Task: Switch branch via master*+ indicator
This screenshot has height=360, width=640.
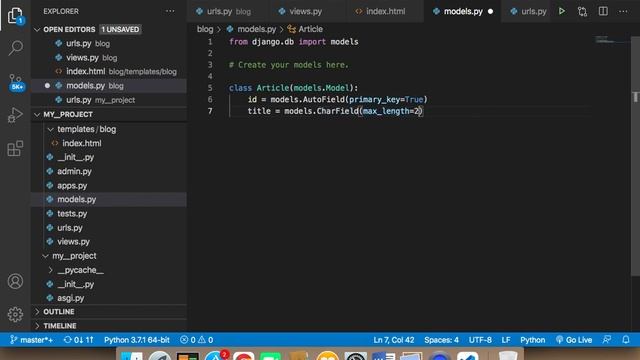Action: (x=31, y=340)
